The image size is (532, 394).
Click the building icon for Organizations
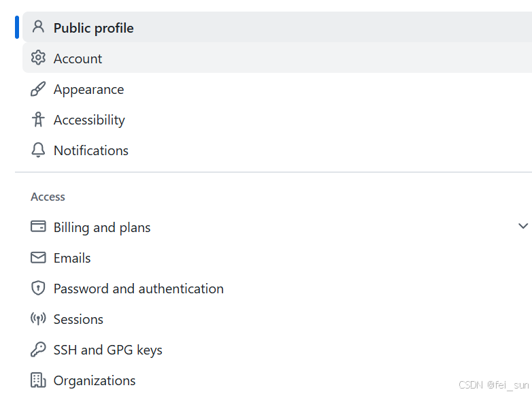tap(38, 380)
